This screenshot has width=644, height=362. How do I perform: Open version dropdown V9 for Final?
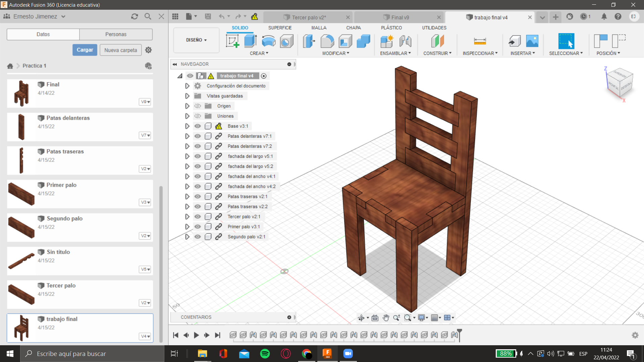click(x=145, y=102)
